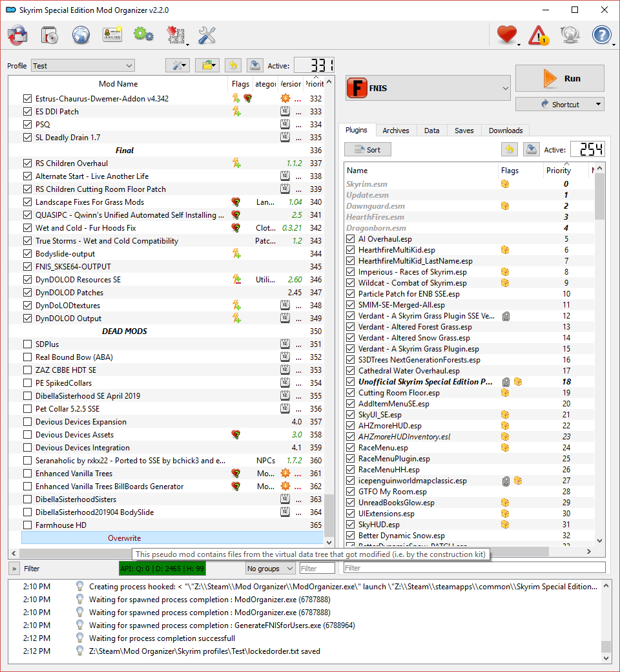Click the red heart endorse icon
620x672 pixels.
coord(507,35)
